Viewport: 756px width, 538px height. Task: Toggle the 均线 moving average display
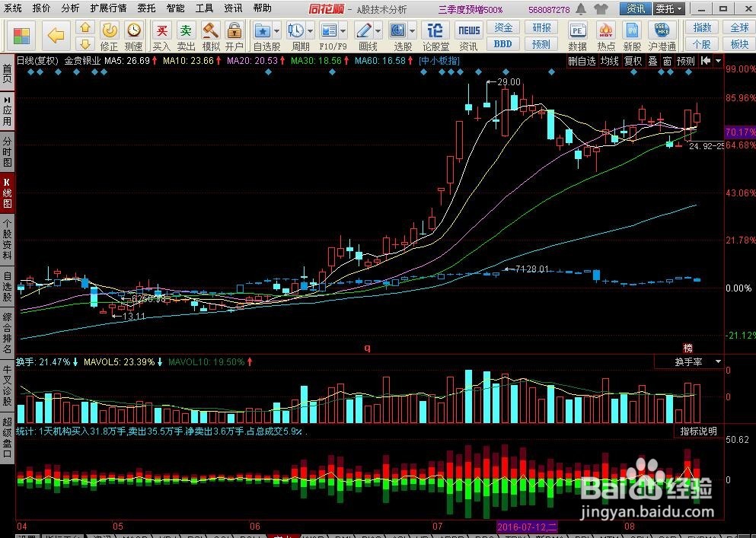point(609,61)
